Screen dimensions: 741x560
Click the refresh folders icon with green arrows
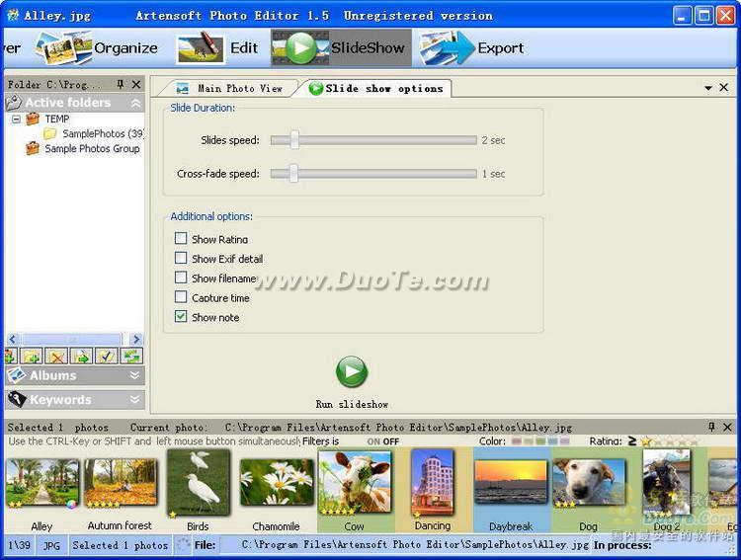pos(131,356)
